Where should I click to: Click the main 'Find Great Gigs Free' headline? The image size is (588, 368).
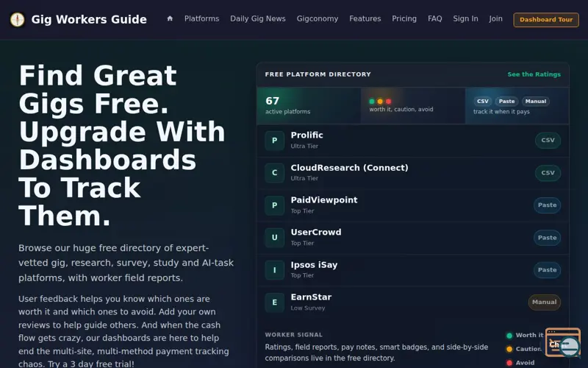coord(122,146)
